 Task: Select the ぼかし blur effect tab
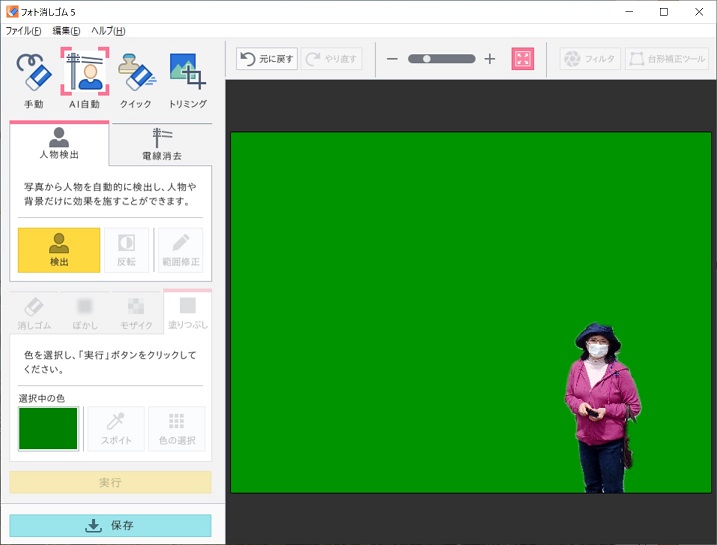coord(85,313)
